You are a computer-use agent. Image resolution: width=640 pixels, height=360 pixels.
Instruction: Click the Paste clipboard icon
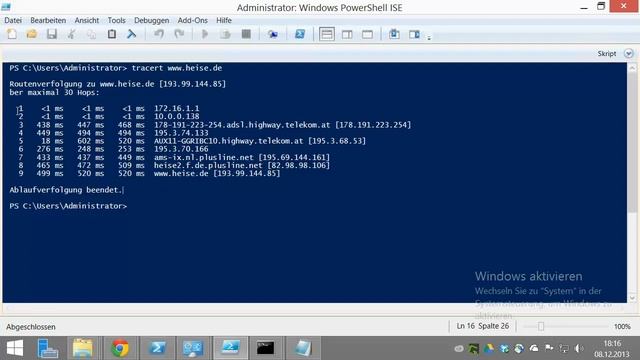point(111,34)
